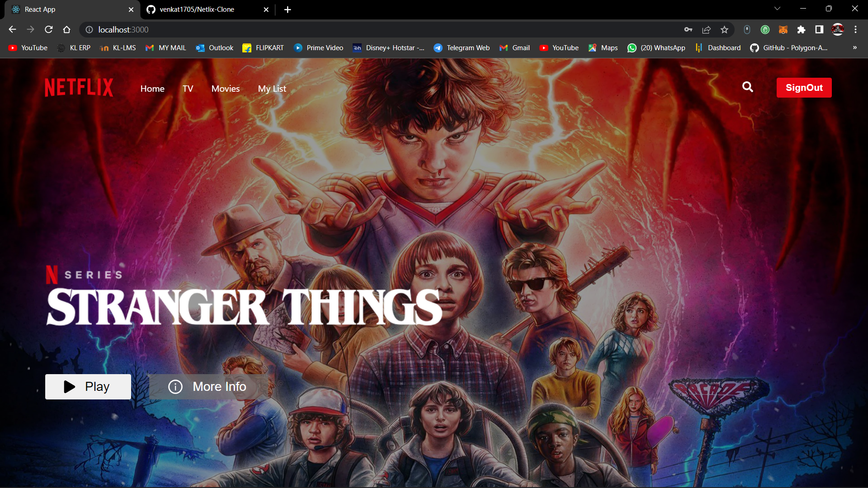
Task: Open the mouse-shaped extension icon
Action: [747, 29]
